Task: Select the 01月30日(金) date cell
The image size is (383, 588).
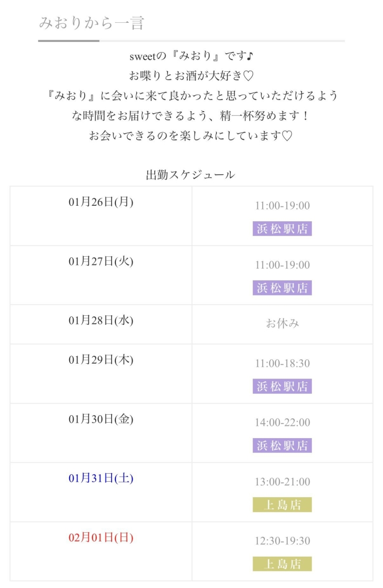Action: coord(101,419)
